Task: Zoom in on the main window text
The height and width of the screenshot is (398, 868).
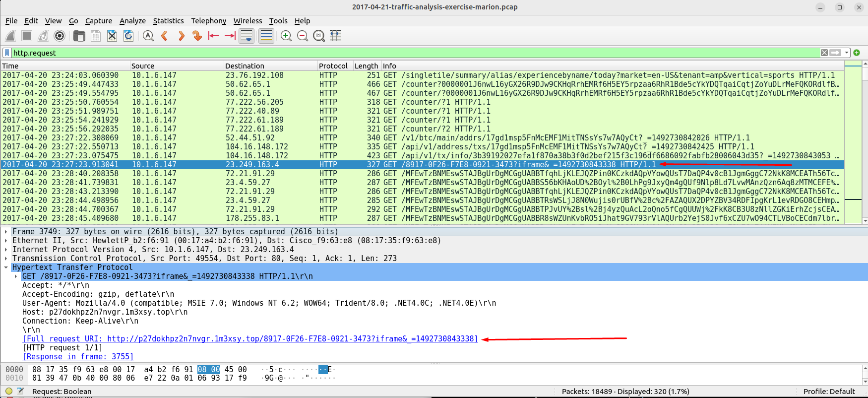Action: 286,36
